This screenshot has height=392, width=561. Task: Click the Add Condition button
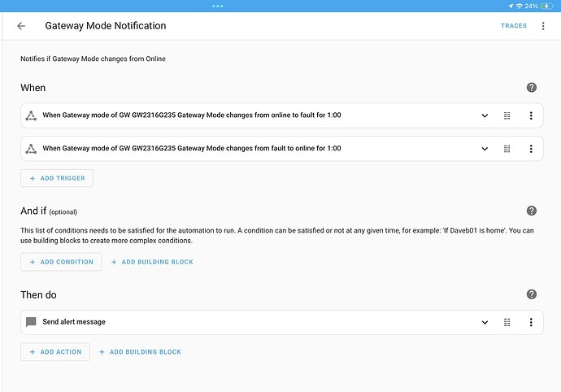[61, 262]
